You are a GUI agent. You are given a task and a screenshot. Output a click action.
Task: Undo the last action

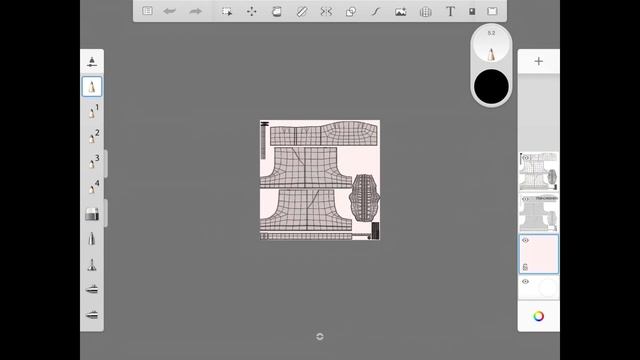[x=169, y=11]
